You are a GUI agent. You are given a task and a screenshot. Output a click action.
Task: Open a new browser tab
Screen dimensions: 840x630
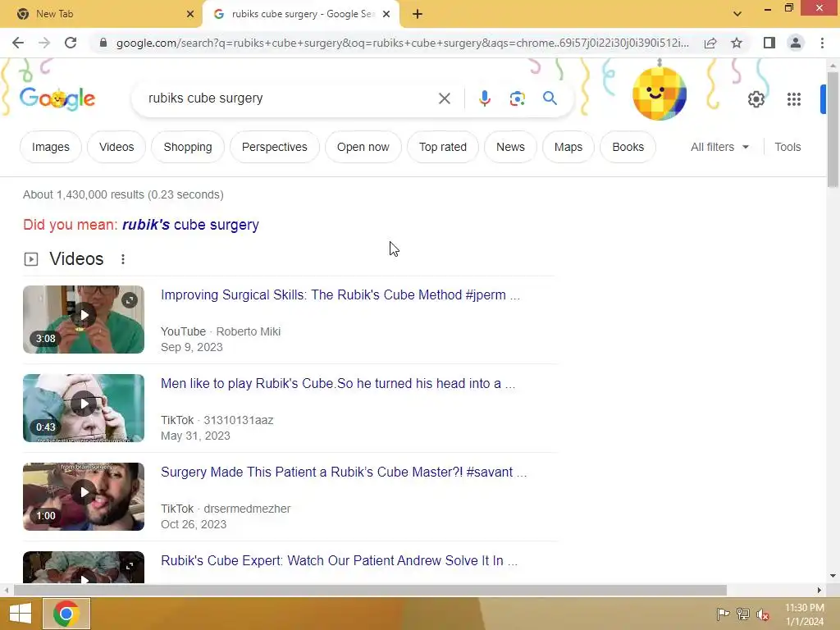coord(418,14)
